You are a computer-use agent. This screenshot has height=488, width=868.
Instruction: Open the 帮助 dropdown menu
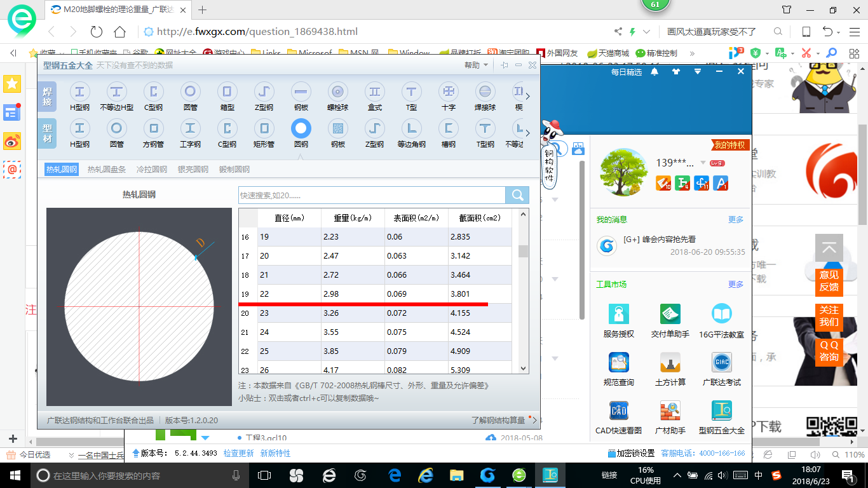[476, 65]
